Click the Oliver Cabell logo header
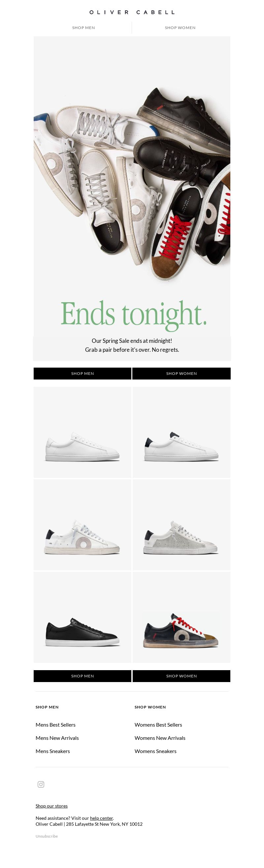 (x=132, y=12)
